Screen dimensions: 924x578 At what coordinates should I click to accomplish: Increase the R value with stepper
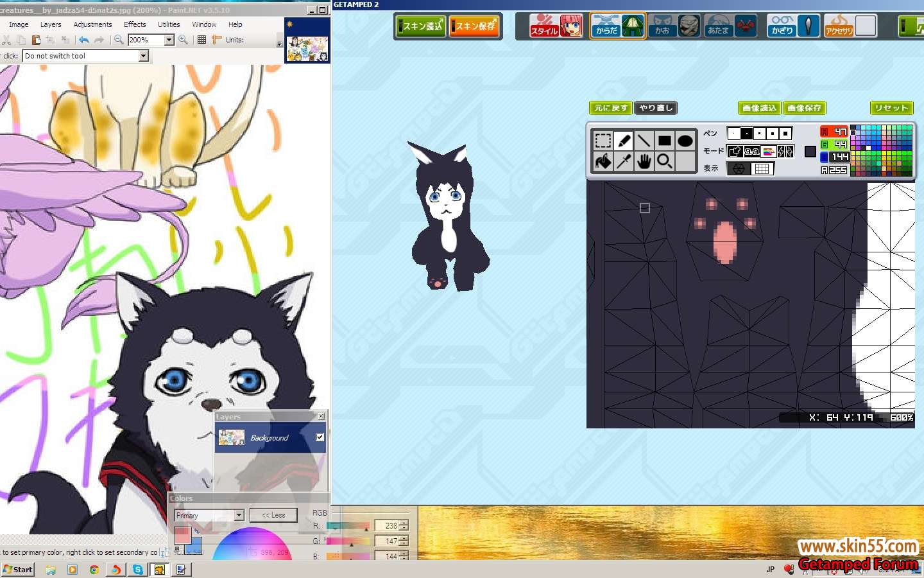point(404,523)
